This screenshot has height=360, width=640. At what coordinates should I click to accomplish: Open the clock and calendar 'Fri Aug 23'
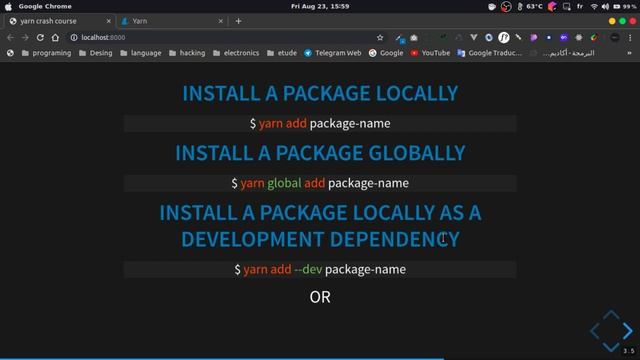pos(320,7)
